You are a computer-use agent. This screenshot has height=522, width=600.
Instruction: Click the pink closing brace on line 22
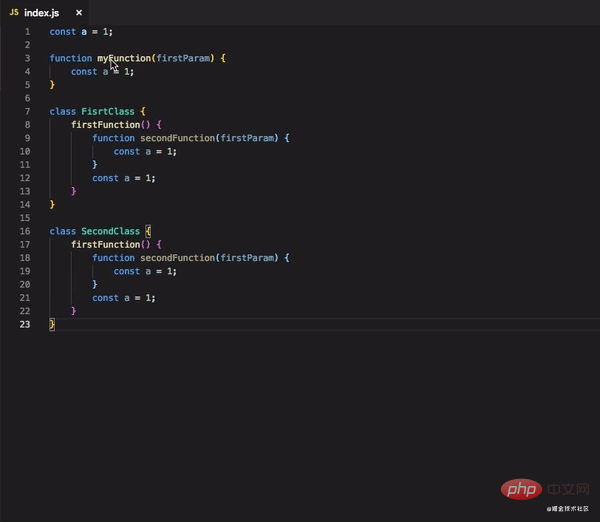click(x=73, y=311)
